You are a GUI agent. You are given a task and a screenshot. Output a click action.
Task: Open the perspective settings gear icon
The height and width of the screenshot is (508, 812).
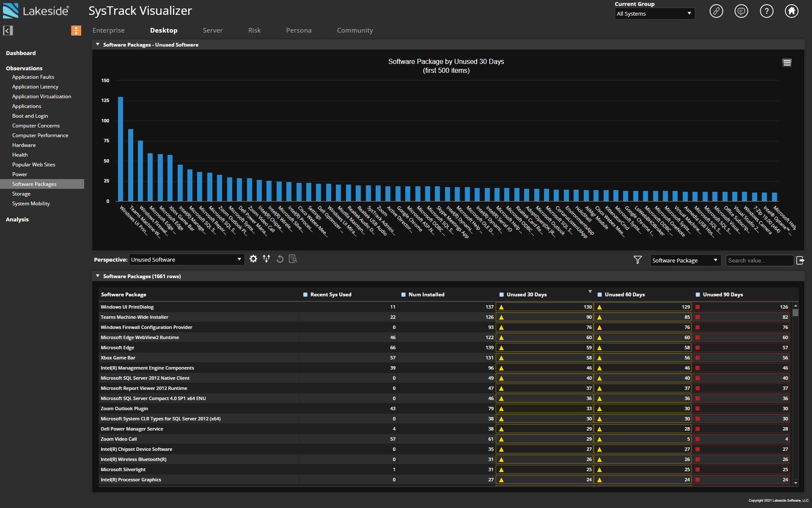point(253,259)
